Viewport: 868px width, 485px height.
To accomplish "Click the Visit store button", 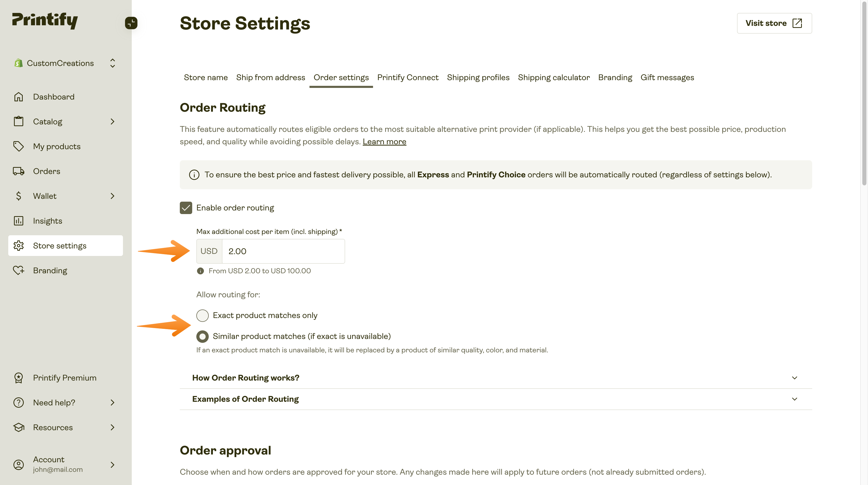I will coord(774,23).
